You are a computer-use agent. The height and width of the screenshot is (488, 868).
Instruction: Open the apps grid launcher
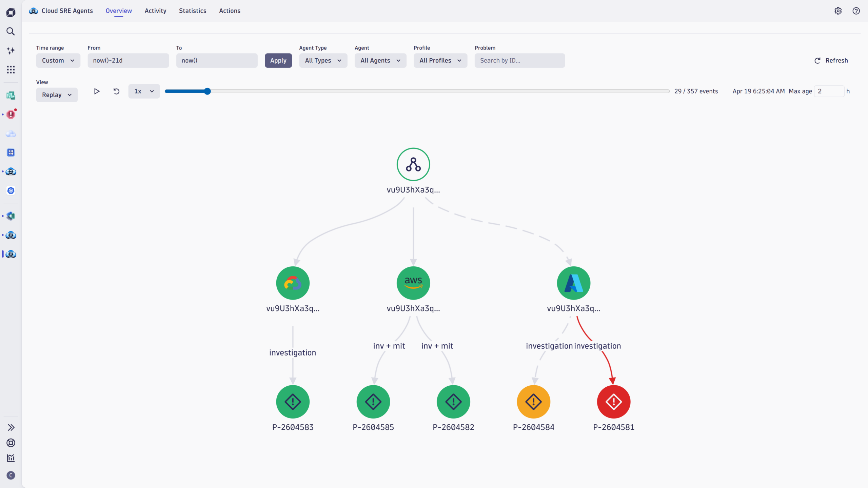pos(11,69)
